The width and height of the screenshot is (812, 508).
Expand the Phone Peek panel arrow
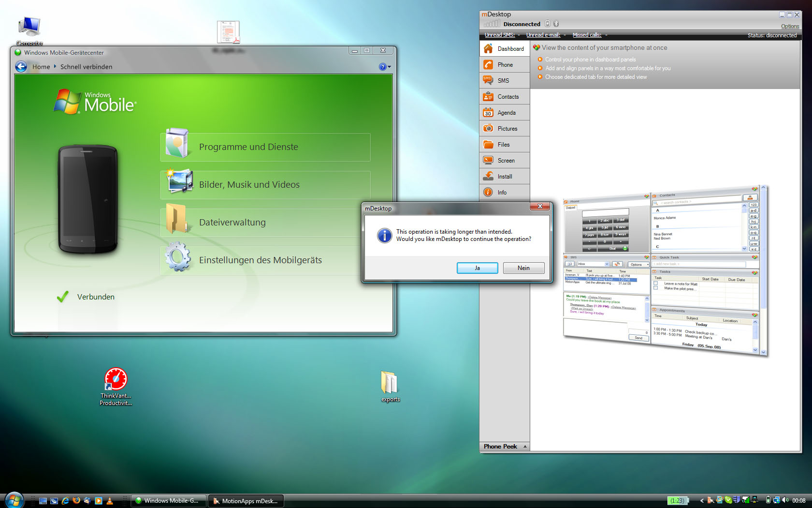[525, 447]
